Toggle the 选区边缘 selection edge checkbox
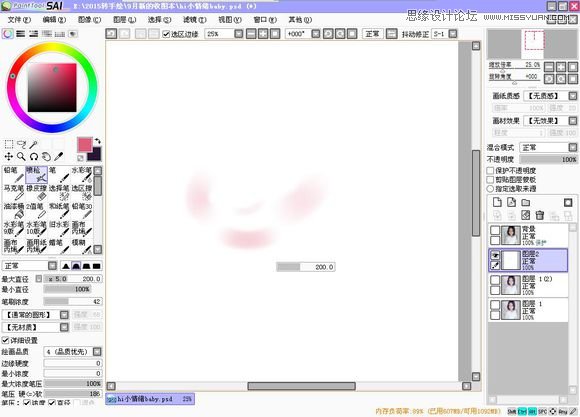Image resolution: width=580 pixels, height=417 pixels. pyautogui.click(x=166, y=34)
